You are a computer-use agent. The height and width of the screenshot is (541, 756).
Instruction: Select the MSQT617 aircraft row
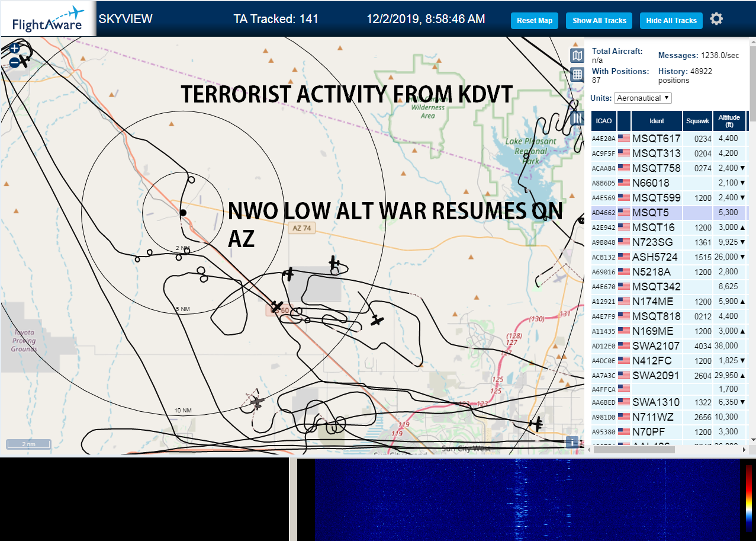pos(669,139)
